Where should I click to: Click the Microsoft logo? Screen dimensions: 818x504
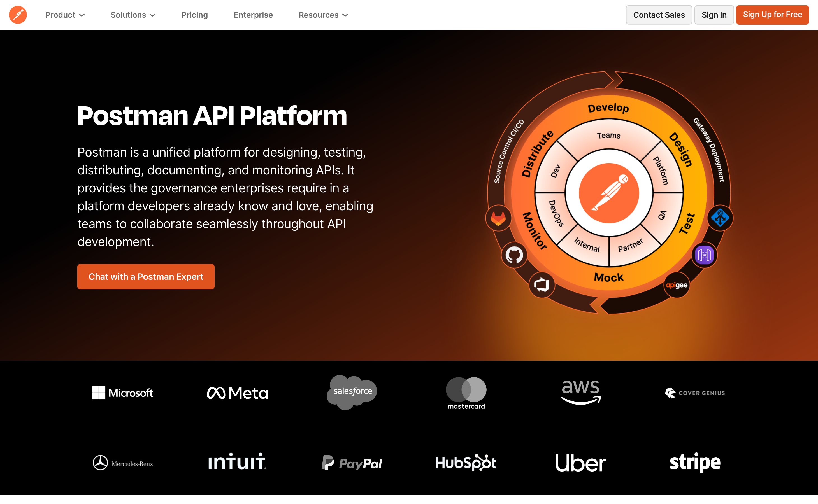pyautogui.click(x=123, y=393)
